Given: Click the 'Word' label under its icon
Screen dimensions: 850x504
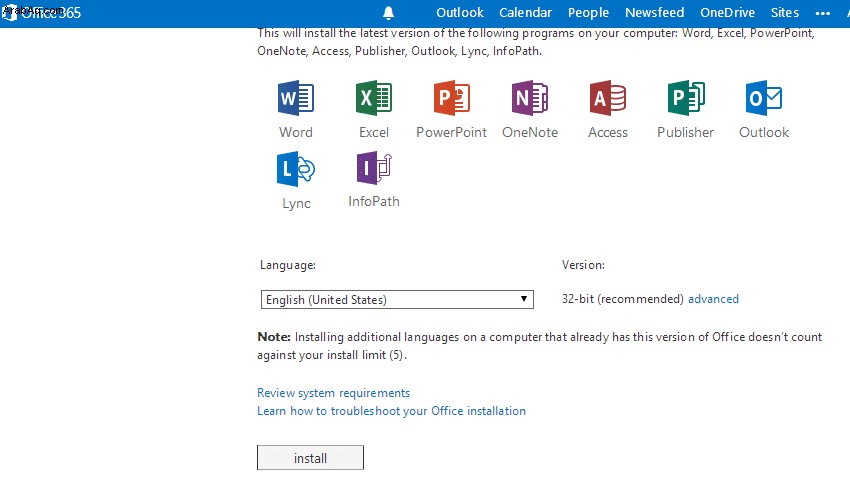Looking at the screenshot, I should pyautogui.click(x=296, y=132).
